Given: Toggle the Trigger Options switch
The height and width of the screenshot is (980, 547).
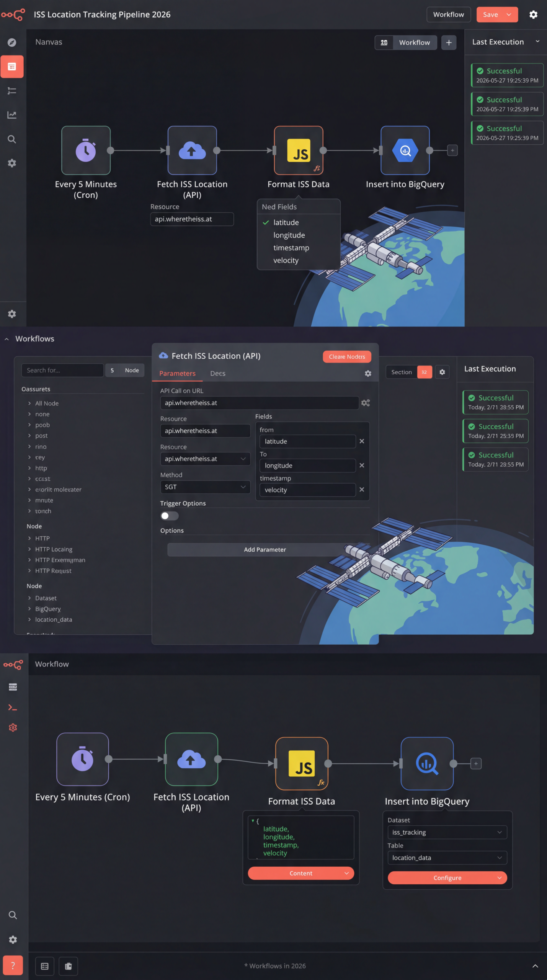Looking at the screenshot, I should (x=170, y=516).
